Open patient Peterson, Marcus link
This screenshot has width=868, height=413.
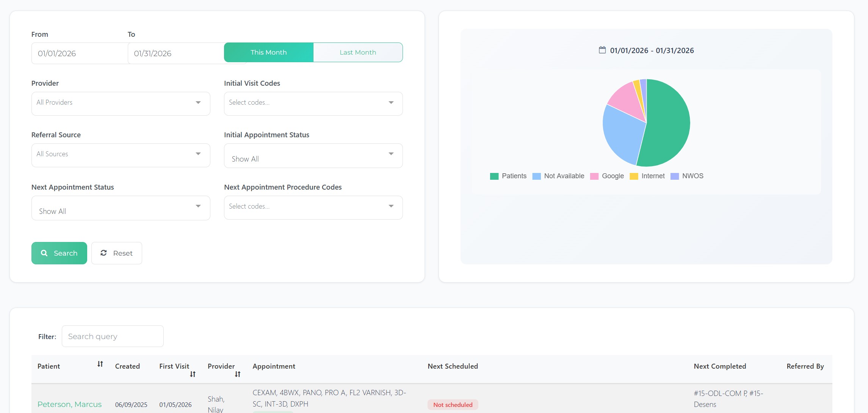tap(69, 404)
